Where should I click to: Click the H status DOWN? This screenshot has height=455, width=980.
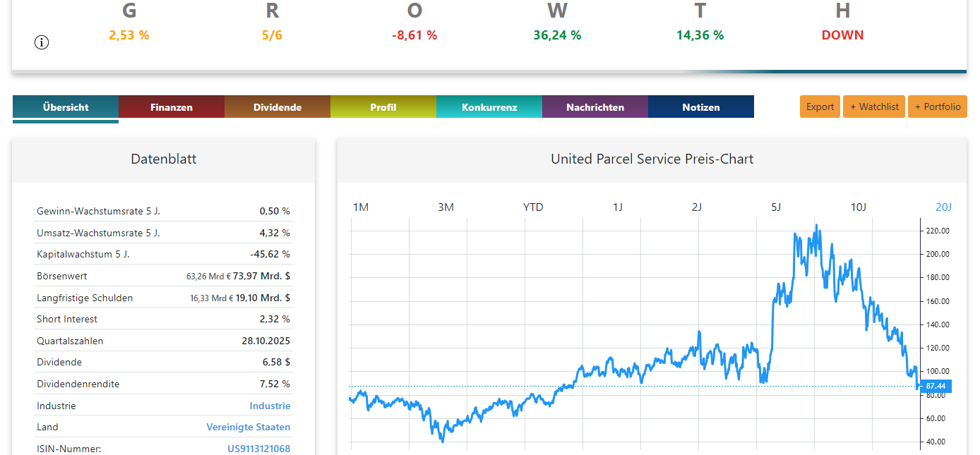pos(842,35)
